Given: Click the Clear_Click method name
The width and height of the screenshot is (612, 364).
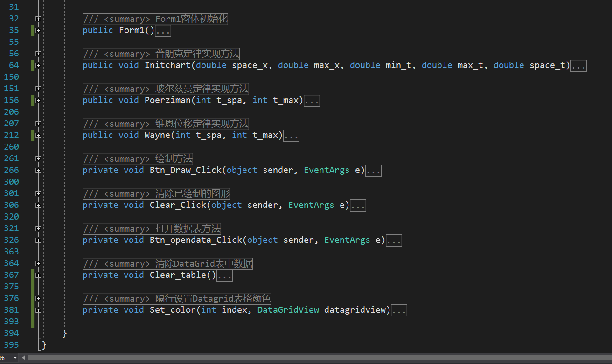Looking at the screenshot, I should pos(178,205).
